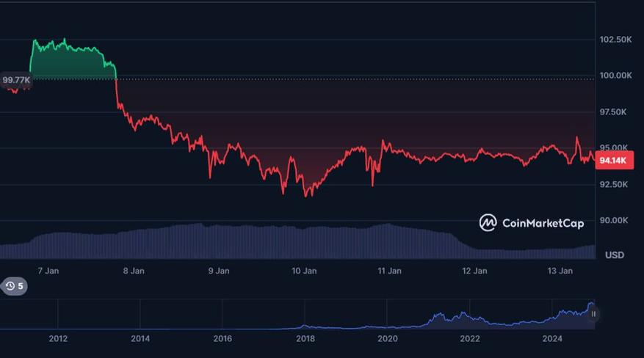Click 2012 on the overview timeline

click(x=58, y=339)
